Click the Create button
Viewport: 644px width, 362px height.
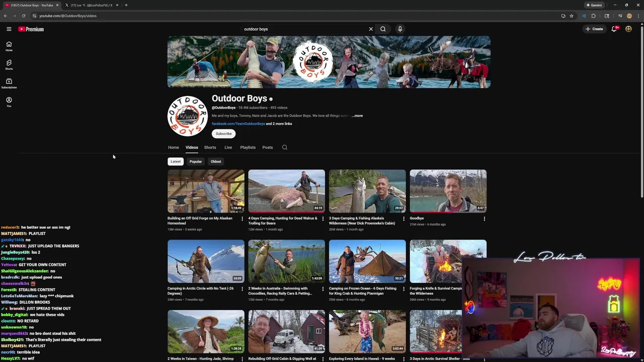pyautogui.click(x=594, y=29)
